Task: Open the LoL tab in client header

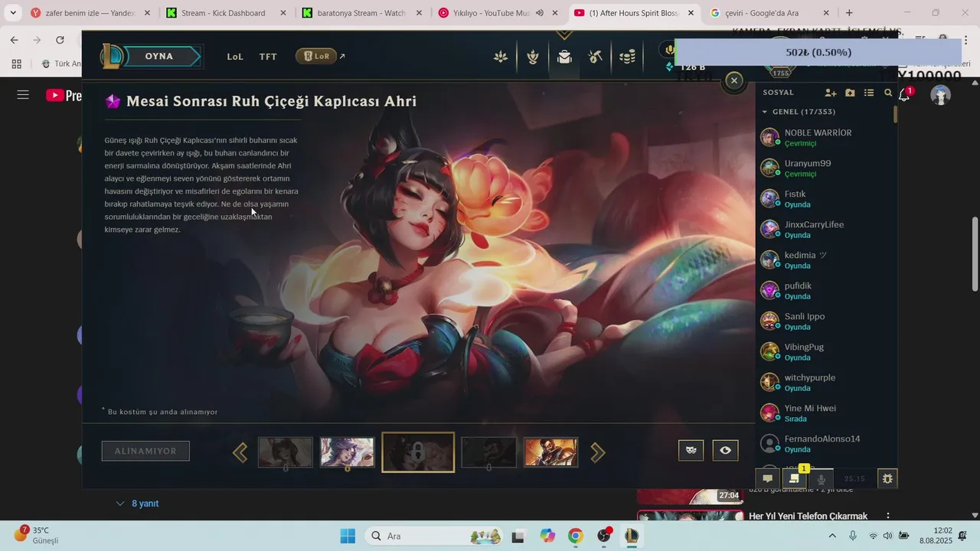Action: [235, 57]
